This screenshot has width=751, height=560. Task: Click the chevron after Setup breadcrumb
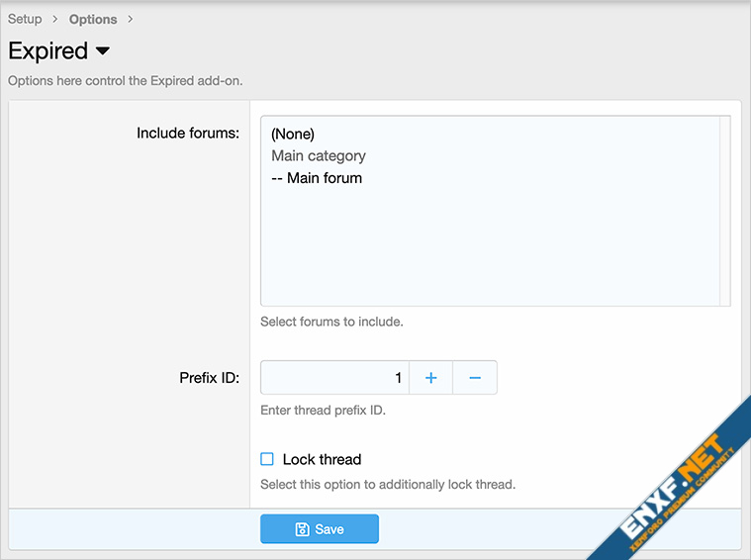[55, 19]
